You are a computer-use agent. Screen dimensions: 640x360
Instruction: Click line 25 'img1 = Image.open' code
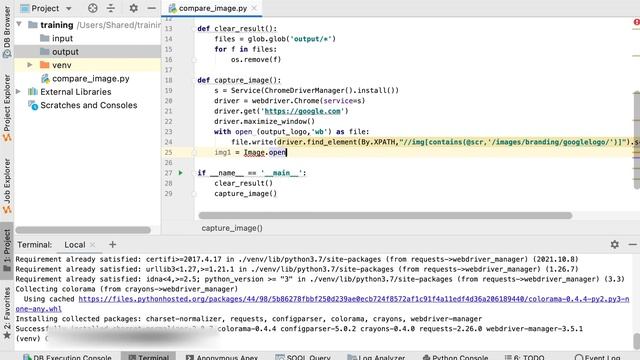click(250, 152)
